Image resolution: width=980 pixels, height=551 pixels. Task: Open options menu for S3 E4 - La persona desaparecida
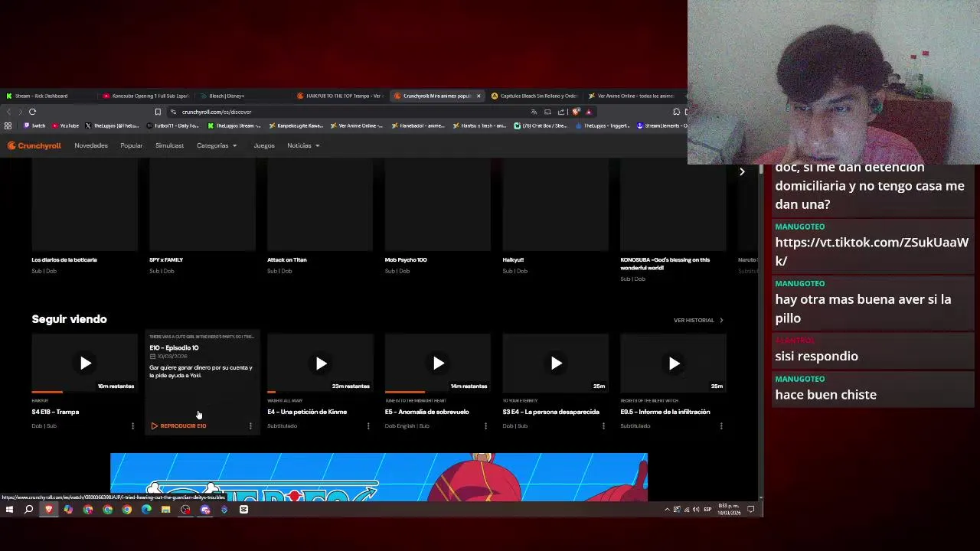click(603, 425)
